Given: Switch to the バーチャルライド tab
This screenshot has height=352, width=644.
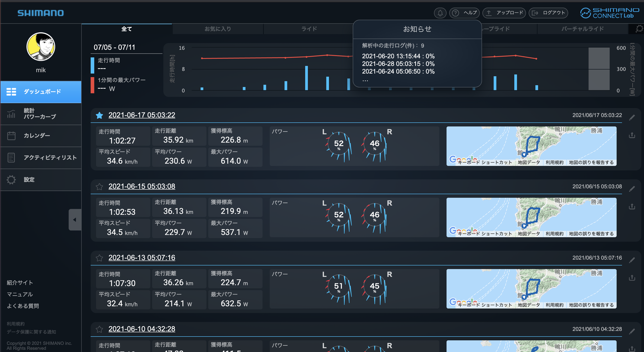Looking at the screenshot, I should pyautogui.click(x=582, y=29).
